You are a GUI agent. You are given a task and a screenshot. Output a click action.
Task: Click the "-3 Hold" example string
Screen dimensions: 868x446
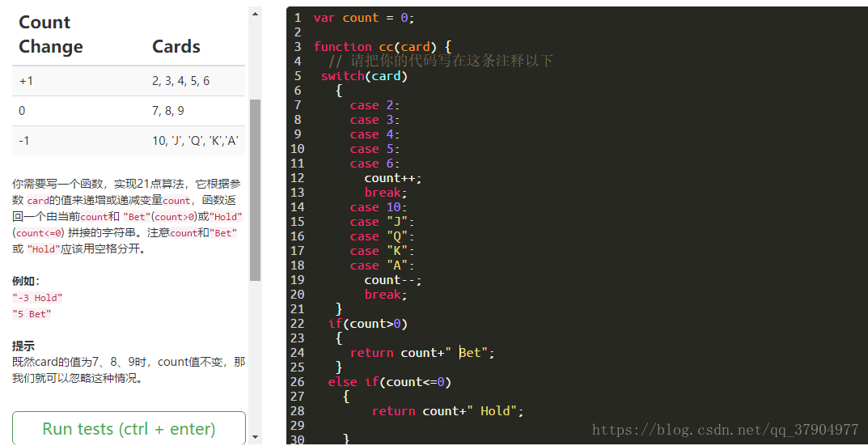(x=38, y=298)
